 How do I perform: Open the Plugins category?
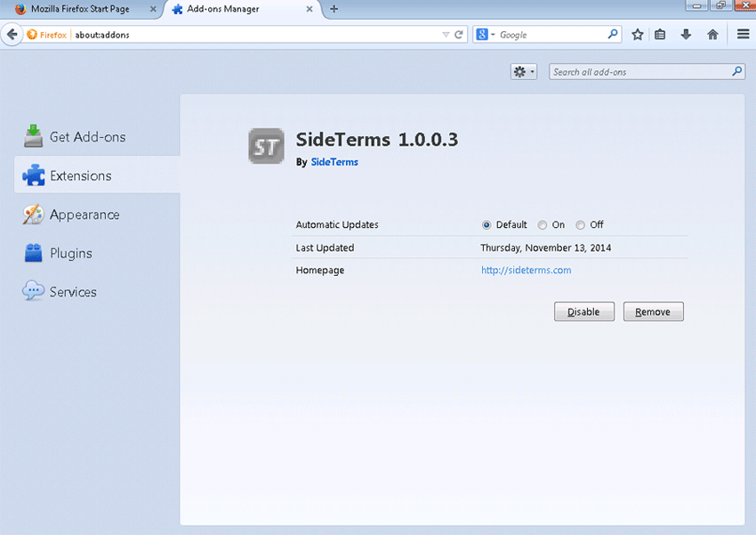click(70, 254)
